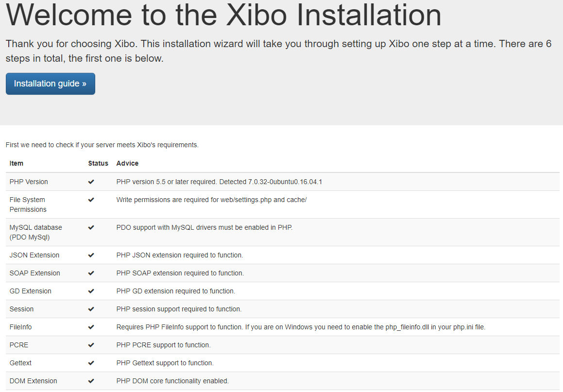Select the FileInfo requirement row
This screenshot has width=563, height=392.
[x=243, y=327]
